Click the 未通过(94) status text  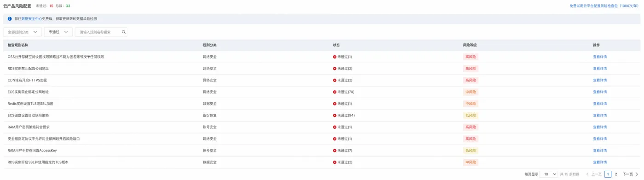point(346,116)
